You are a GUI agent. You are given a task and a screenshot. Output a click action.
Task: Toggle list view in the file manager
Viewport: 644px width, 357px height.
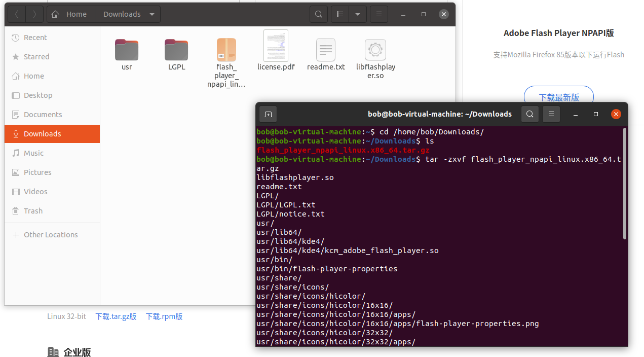(339, 14)
